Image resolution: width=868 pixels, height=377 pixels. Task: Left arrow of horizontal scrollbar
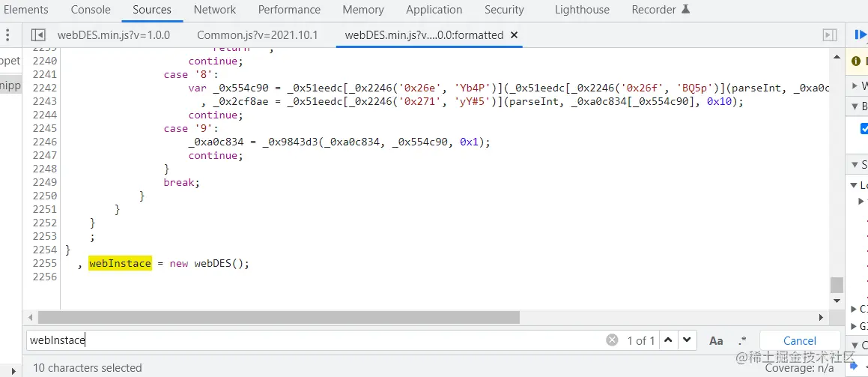pyautogui.click(x=30, y=318)
